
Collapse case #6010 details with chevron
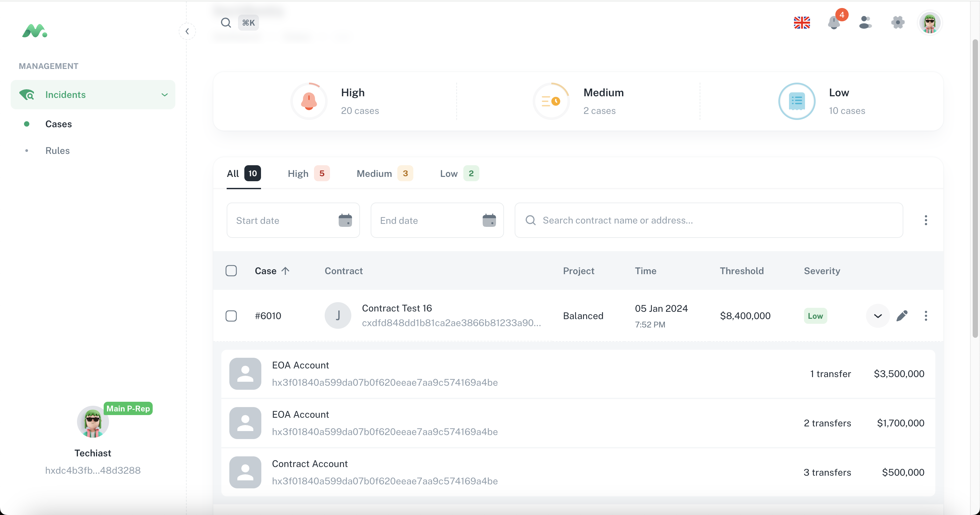click(x=877, y=316)
